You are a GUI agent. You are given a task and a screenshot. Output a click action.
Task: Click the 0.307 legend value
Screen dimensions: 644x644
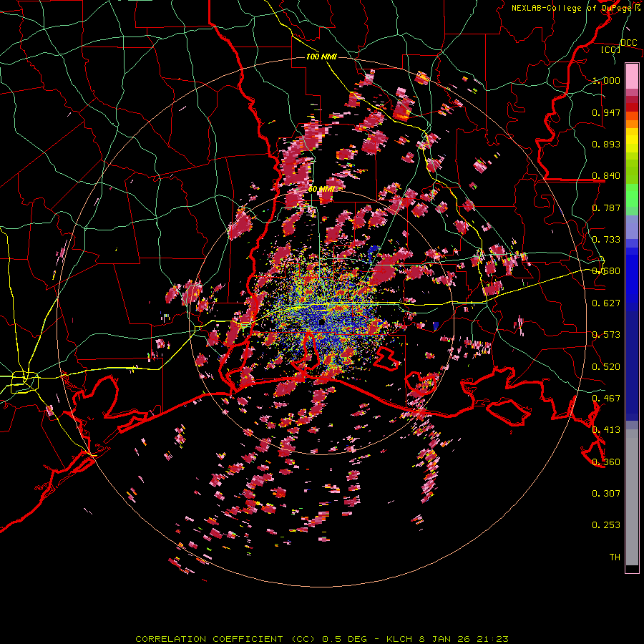point(606,494)
